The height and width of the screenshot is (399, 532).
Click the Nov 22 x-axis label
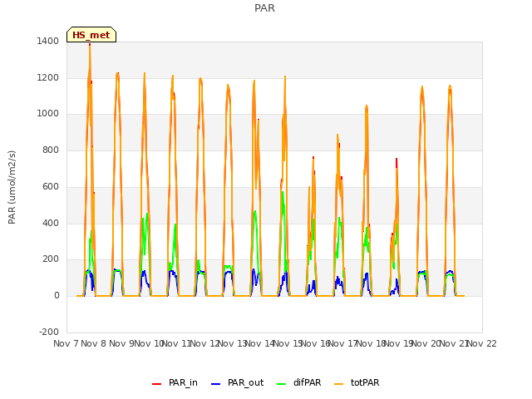482,343
